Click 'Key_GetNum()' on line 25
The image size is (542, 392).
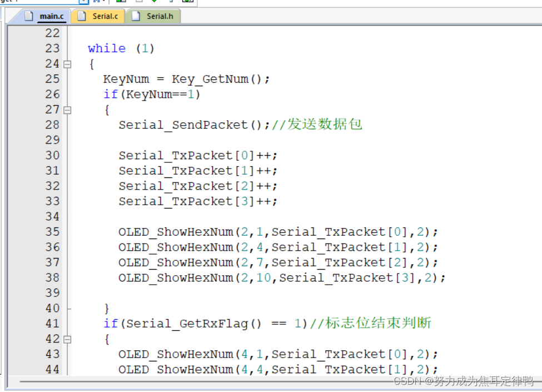(x=217, y=79)
